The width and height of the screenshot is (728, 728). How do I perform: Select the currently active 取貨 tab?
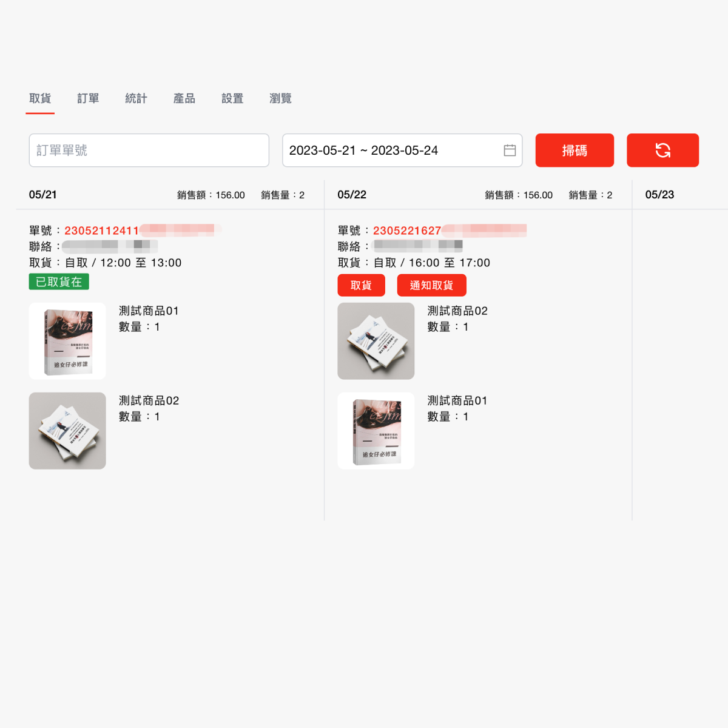tap(39, 98)
